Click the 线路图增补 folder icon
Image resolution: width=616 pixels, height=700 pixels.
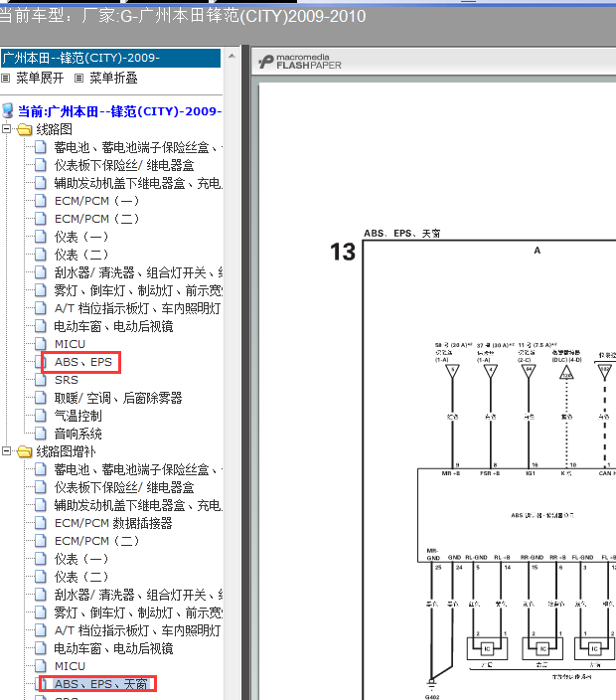click(x=25, y=451)
